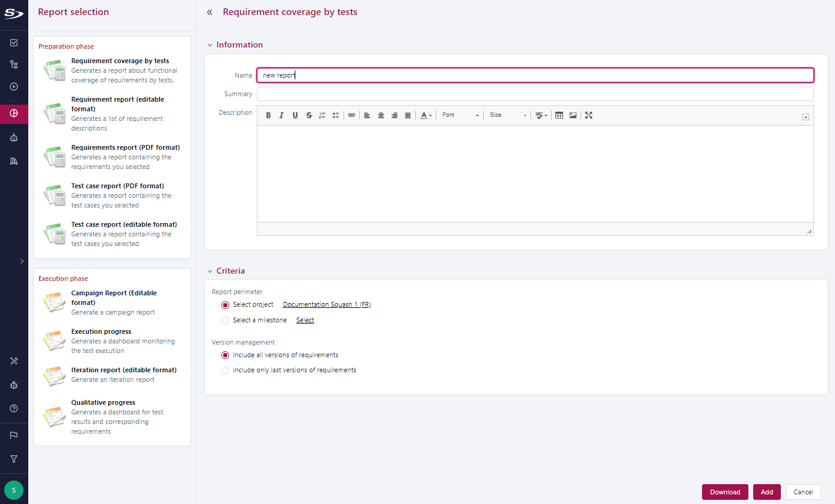Open the Font dropdown

pos(460,115)
